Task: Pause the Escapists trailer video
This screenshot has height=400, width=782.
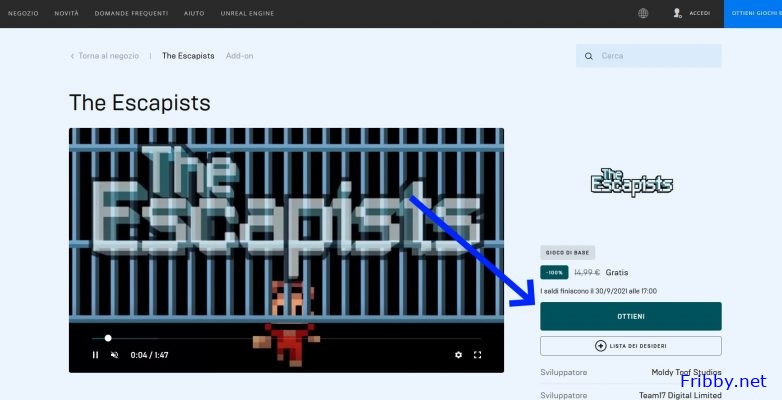Action: click(95, 355)
